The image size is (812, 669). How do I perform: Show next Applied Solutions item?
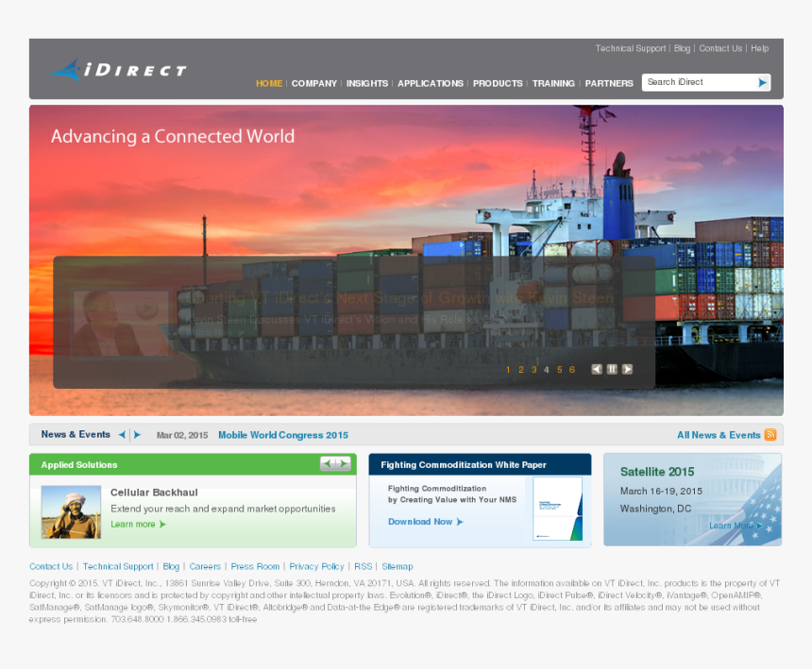pyautogui.click(x=343, y=463)
